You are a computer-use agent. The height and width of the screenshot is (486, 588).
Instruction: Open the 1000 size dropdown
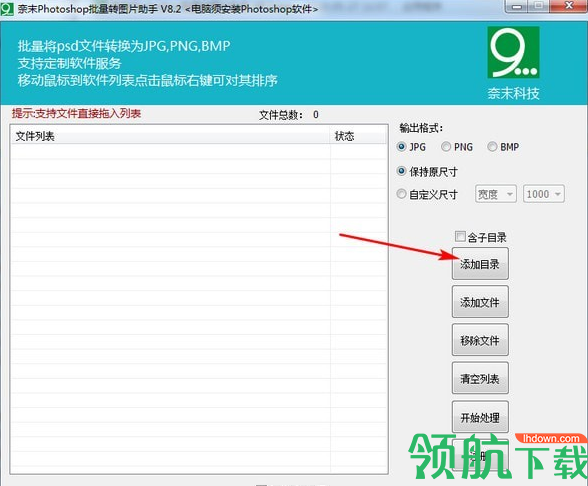pyautogui.click(x=544, y=194)
